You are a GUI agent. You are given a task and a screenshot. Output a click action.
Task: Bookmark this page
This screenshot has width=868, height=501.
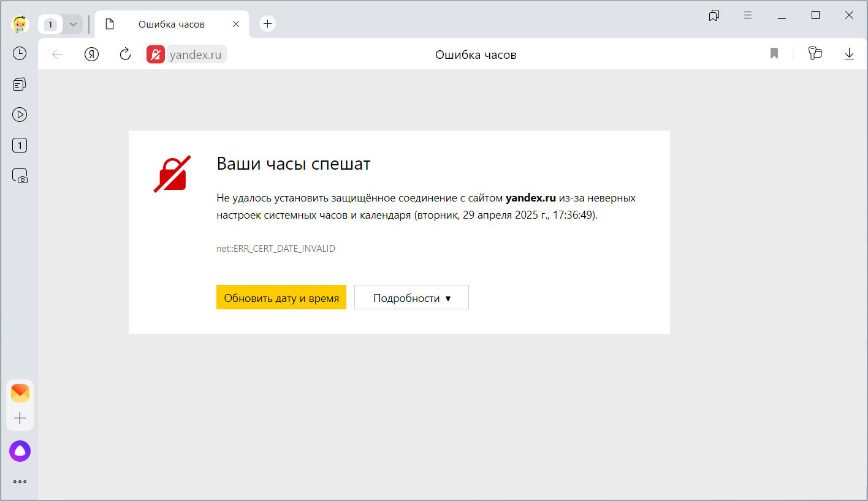coord(774,54)
